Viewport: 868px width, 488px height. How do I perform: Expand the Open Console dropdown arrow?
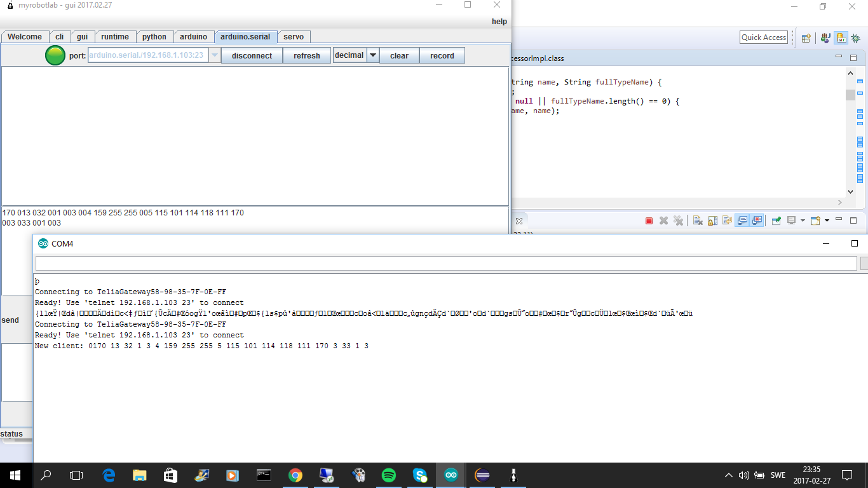click(x=827, y=220)
